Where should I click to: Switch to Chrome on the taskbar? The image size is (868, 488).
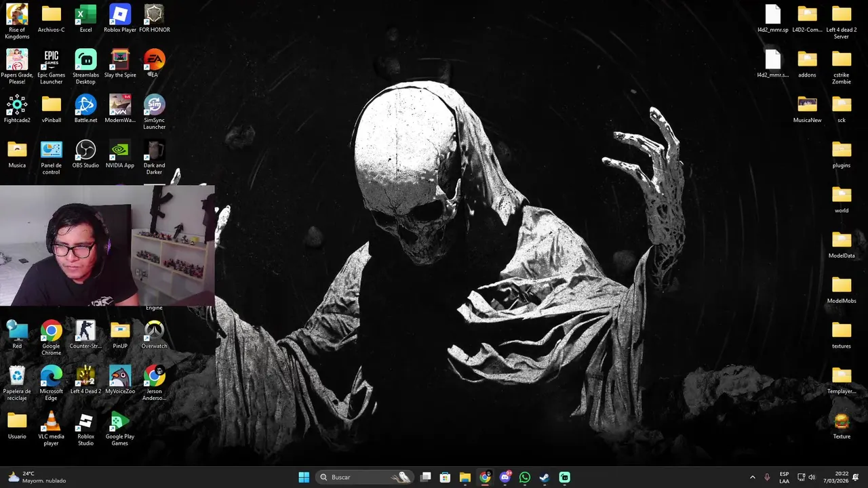(485, 477)
